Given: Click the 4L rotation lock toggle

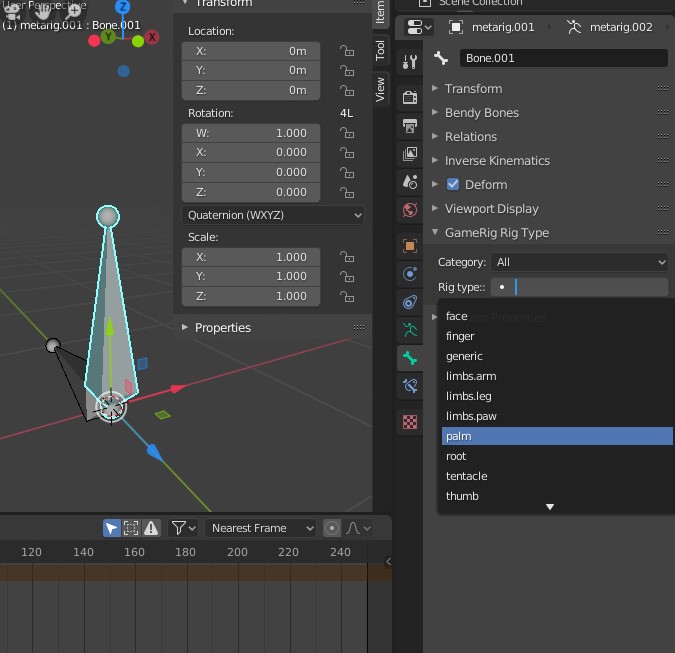Looking at the screenshot, I should (347, 113).
